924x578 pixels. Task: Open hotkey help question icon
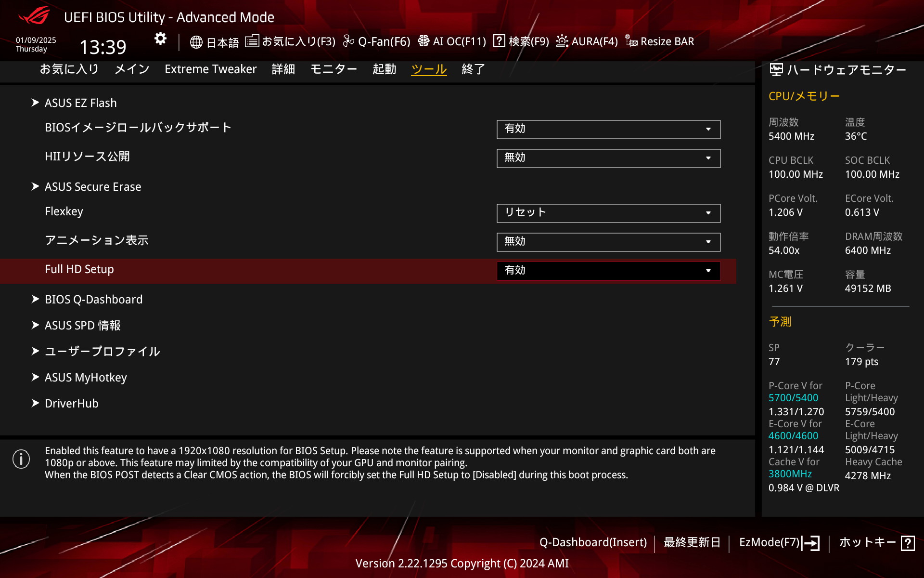908,543
